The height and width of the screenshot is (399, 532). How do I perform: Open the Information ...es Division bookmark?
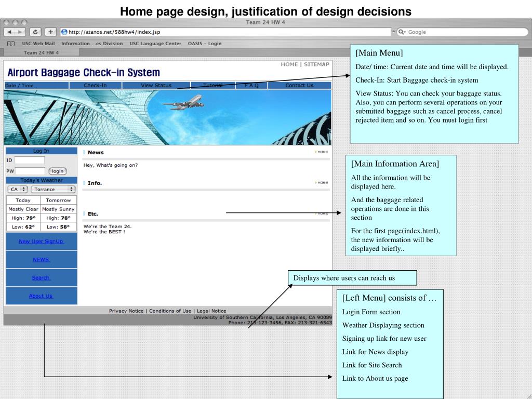[x=92, y=44]
